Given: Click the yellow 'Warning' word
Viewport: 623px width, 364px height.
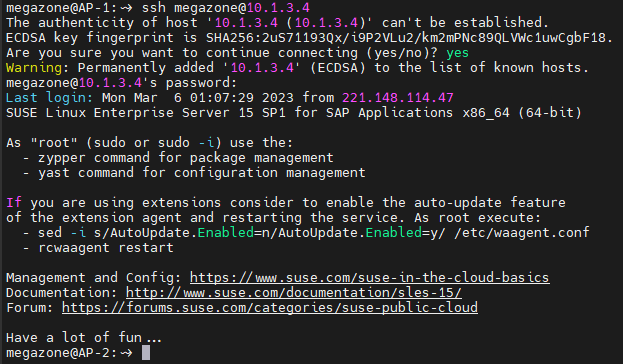Looking at the screenshot, I should tap(34, 68).
